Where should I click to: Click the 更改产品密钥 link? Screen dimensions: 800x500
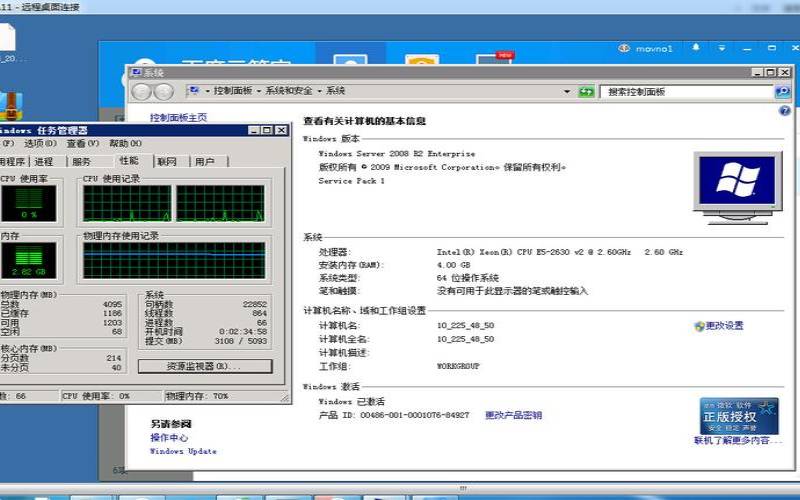click(x=513, y=415)
